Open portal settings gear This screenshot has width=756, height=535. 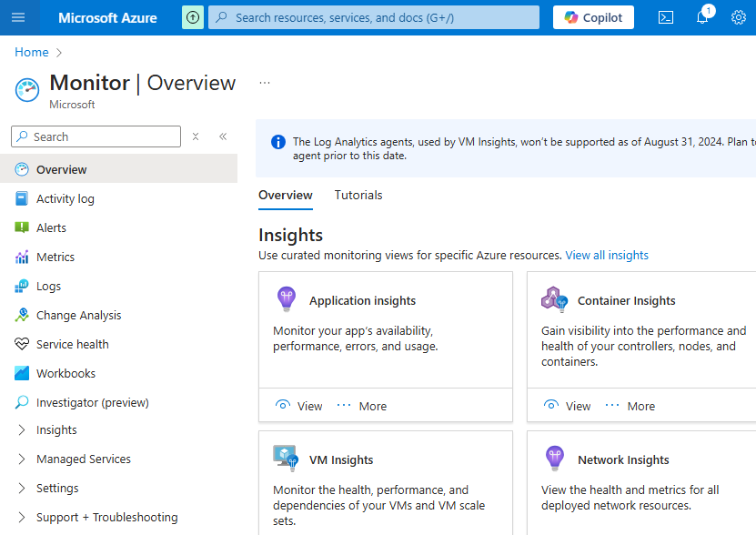[738, 17]
